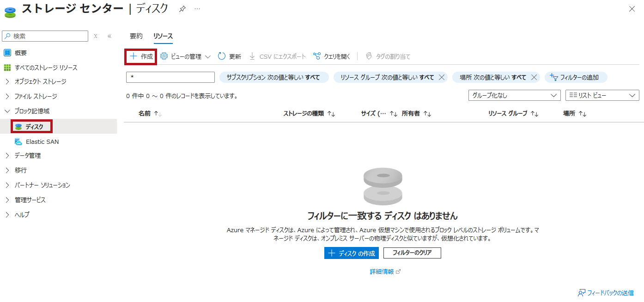Click the 概要 overview icon in sidebar
The image size is (644, 302).
click(7, 53)
